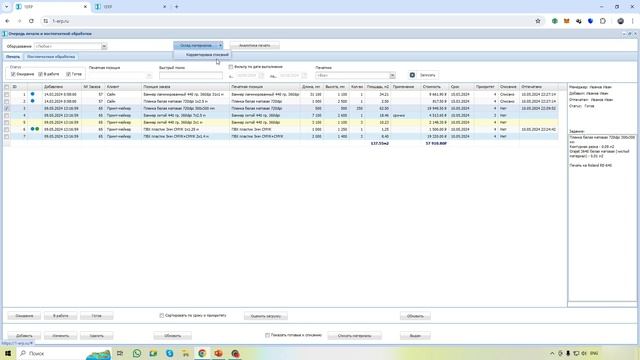The width and height of the screenshot is (640, 360).
Task: Set status with the bottom 'В работе' button
Action: 60,316
